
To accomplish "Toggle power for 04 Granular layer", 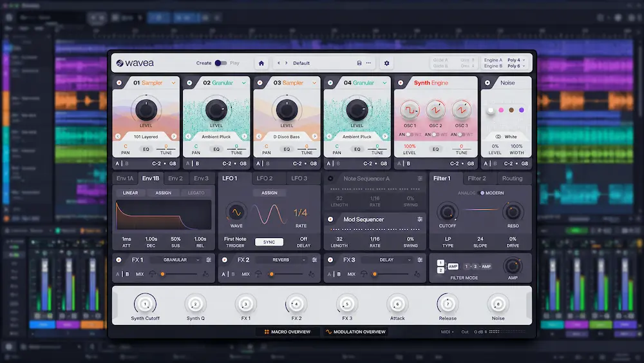I will pyautogui.click(x=330, y=83).
